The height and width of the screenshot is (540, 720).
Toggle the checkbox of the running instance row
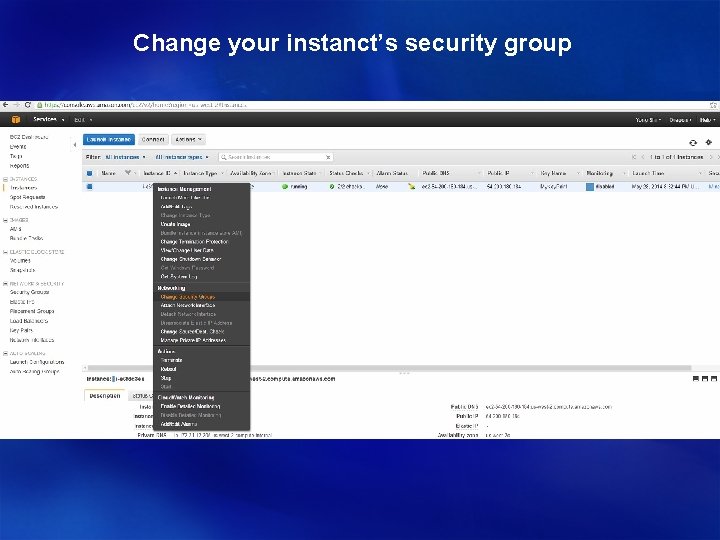tap(90, 187)
